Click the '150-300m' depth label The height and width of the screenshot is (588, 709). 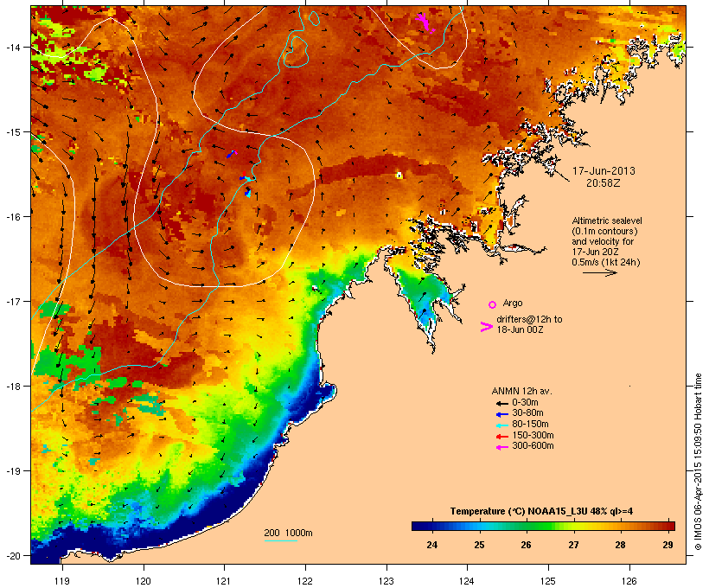tap(533, 435)
